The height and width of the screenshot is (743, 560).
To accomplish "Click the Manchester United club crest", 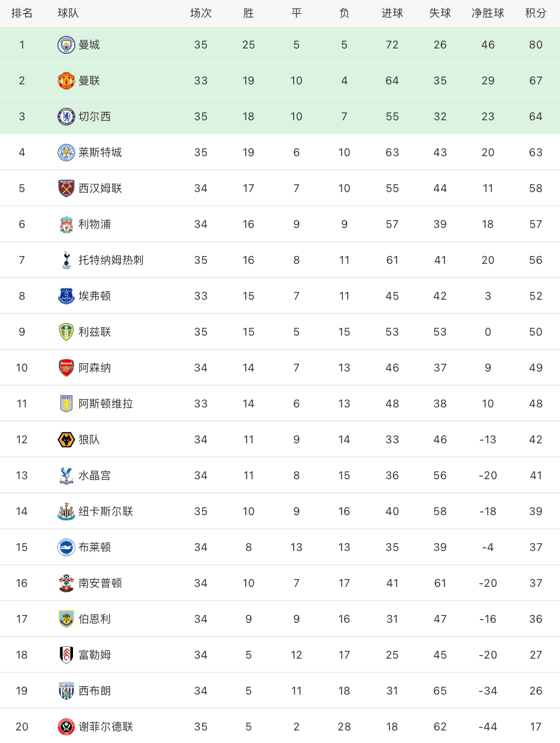I will tap(66, 81).
